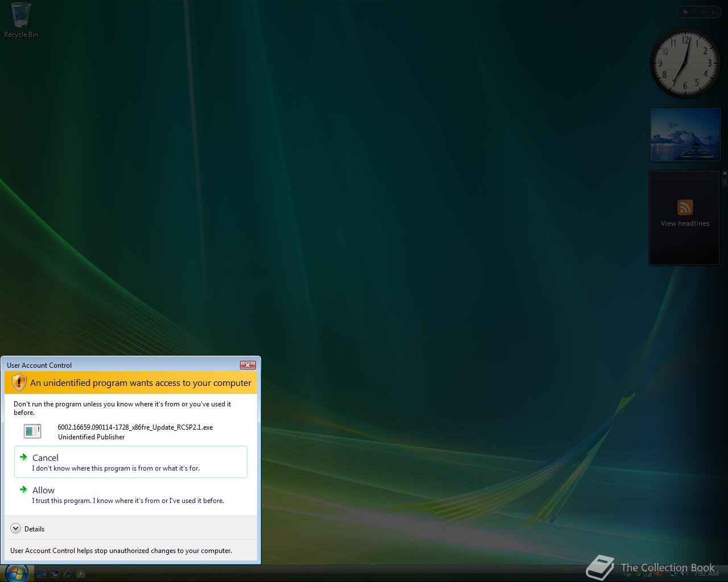Expand the Details section
Image resolution: width=728 pixels, height=582 pixels.
pyautogui.click(x=27, y=529)
